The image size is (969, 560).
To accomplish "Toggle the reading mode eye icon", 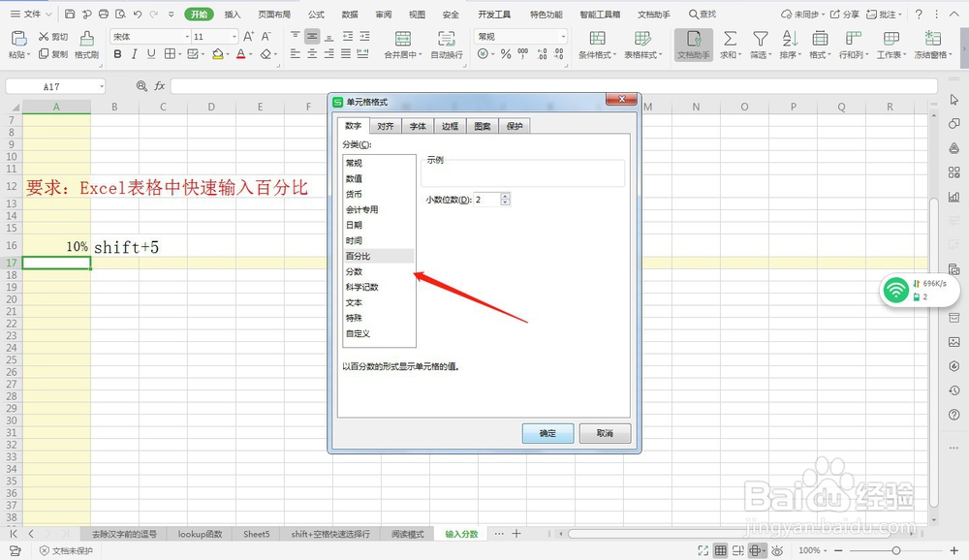I will [778, 549].
